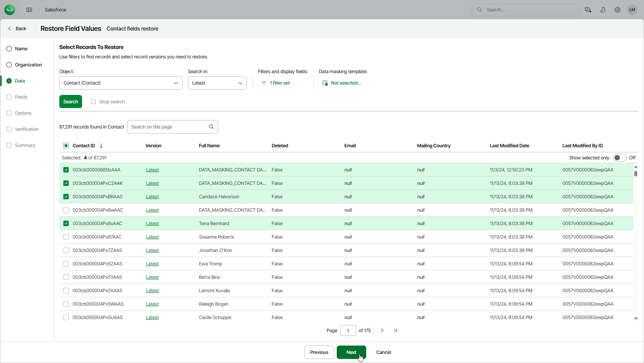Click the magnifier in page search
Image resolution: width=644 pixels, height=363 pixels.
tap(211, 127)
